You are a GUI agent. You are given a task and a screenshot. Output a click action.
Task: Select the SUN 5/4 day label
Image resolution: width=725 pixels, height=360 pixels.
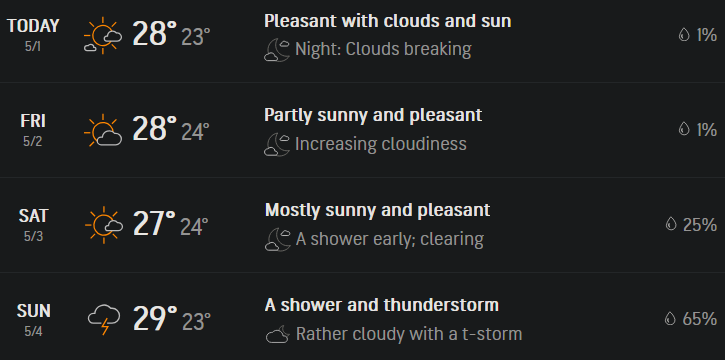click(33, 320)
